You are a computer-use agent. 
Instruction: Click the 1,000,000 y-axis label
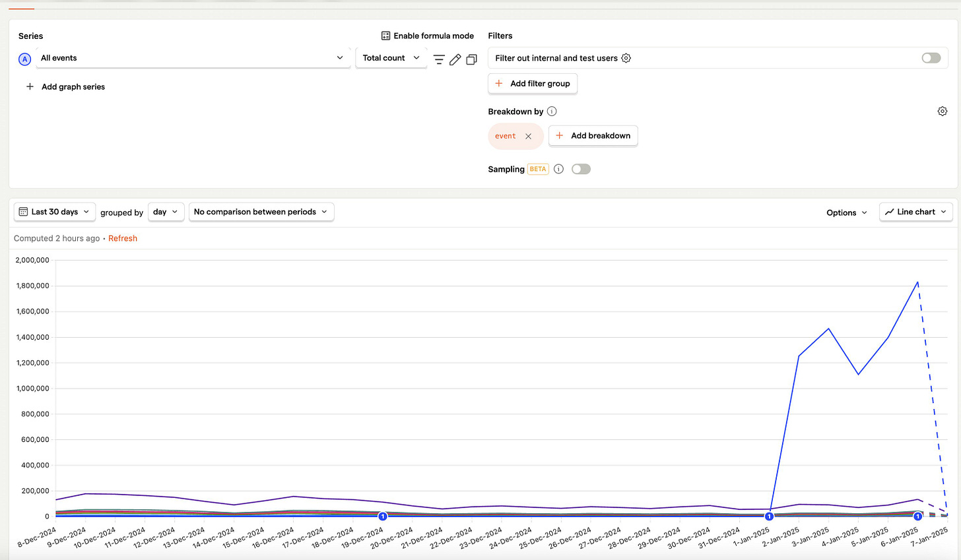pyautogui.click(x=32, y=389)
